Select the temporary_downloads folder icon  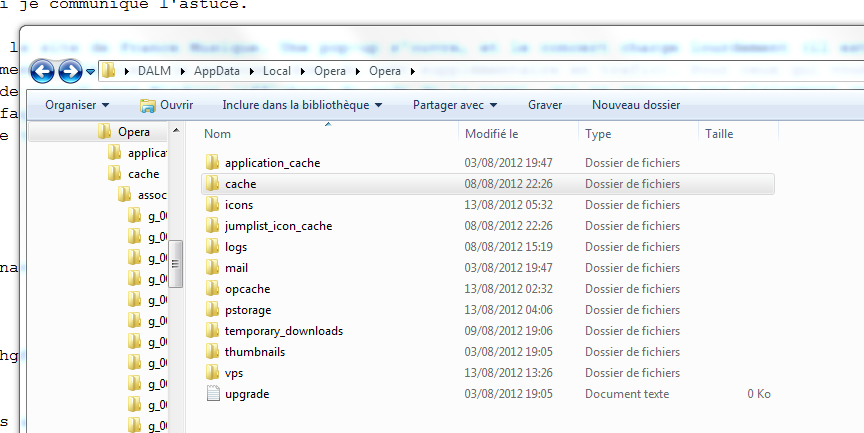tap(213, 331)
